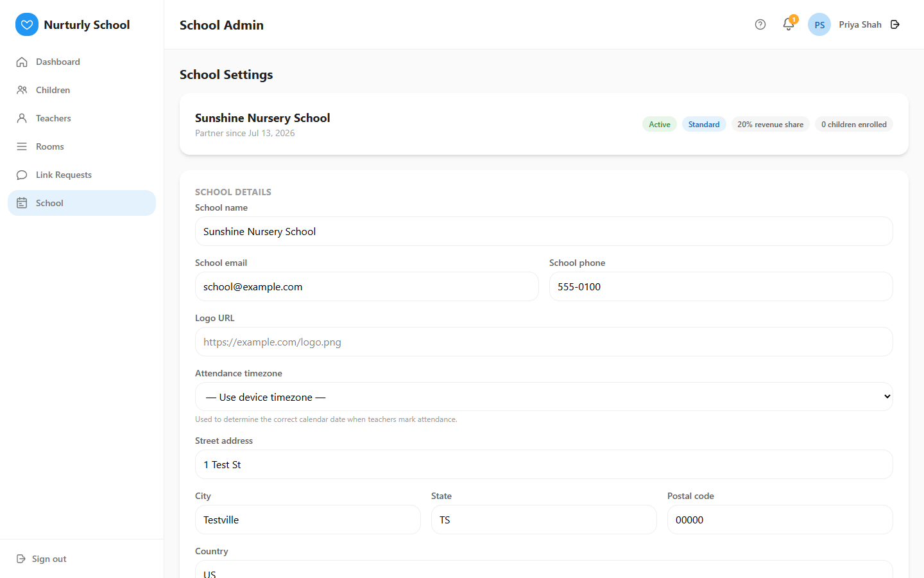Click the Sign out arrow icon

click(x=21, y=559)
